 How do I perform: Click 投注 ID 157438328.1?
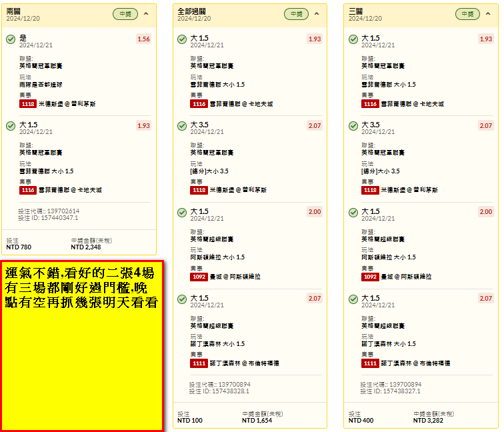click(x=219, y=391)
